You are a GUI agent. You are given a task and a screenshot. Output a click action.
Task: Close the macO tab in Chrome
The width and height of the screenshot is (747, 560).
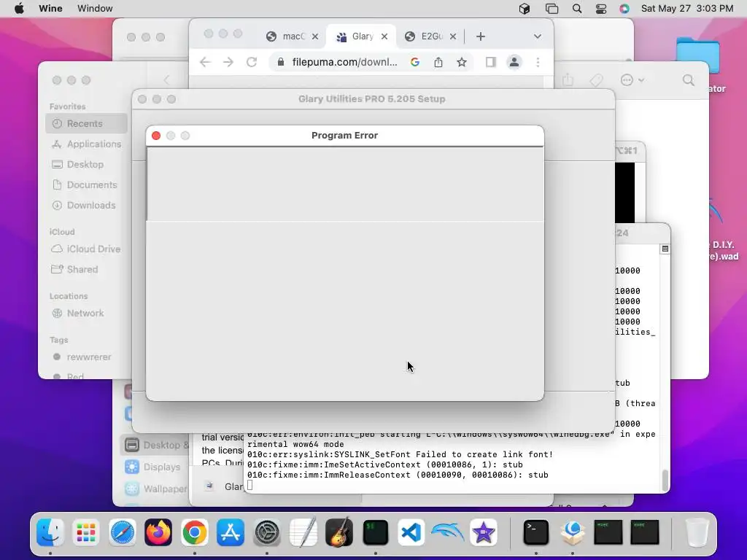pos(315,36)
